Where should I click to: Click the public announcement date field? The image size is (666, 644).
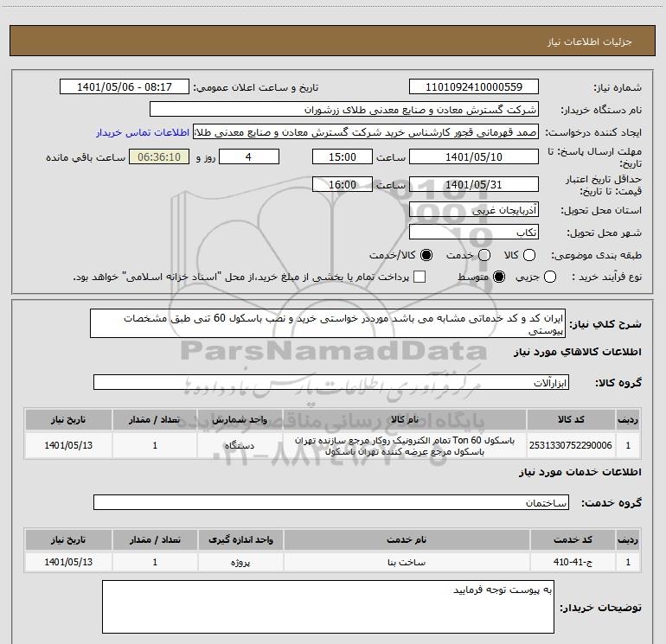click(125, 87)
